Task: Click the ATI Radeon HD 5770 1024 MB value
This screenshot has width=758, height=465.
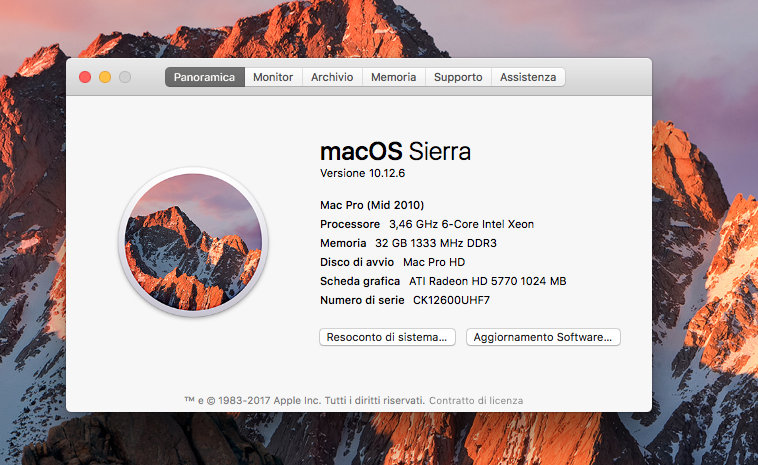Action: coord(488,281)
